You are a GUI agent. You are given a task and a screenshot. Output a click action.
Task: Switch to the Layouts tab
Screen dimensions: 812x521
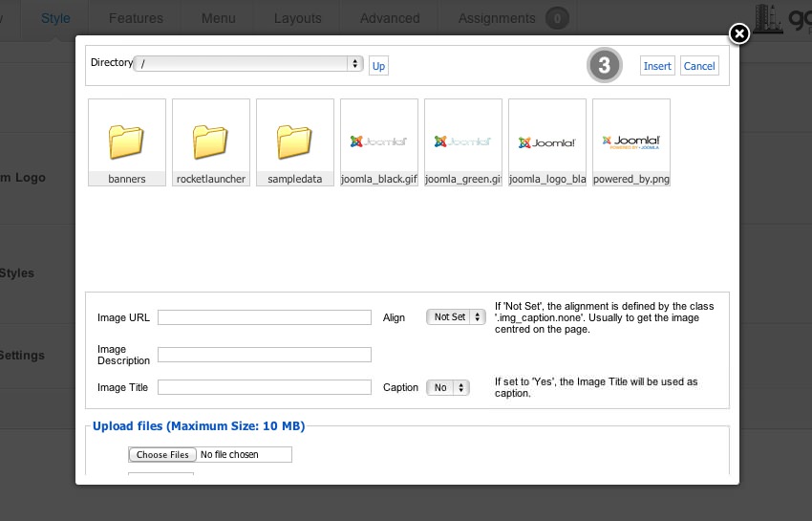298,18
